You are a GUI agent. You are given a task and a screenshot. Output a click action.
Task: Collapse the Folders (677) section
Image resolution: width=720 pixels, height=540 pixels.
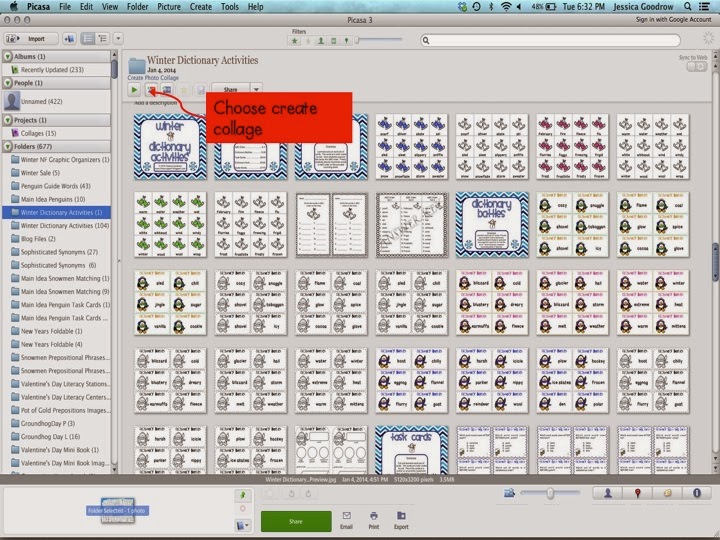8,146
